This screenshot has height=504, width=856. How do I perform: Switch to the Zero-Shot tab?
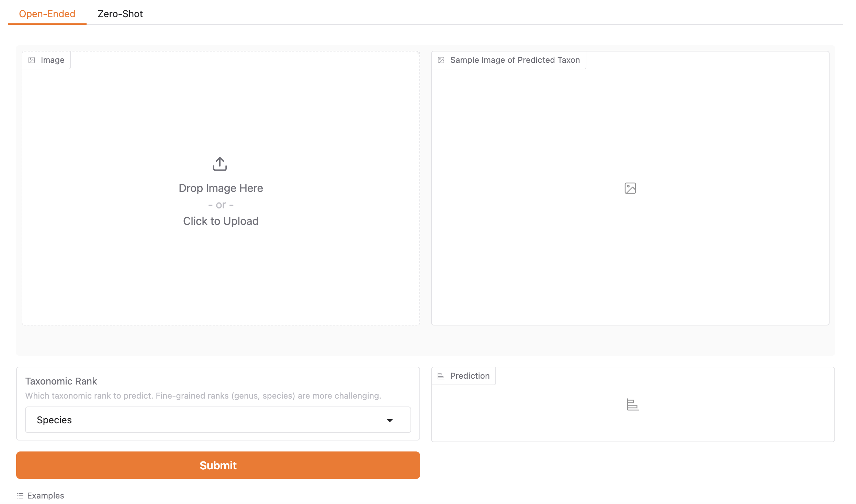click(x=120, y=14)
